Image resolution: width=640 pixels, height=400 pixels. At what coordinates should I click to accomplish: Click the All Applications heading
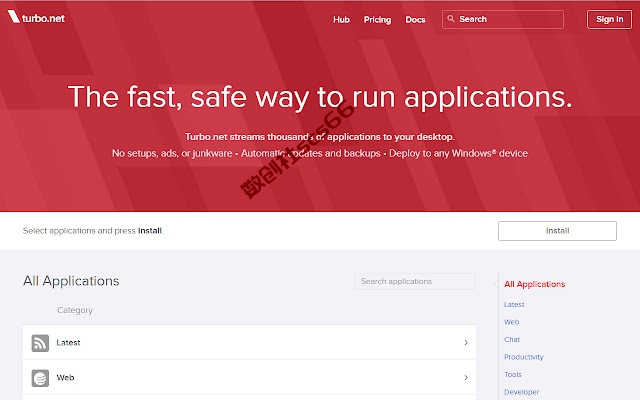coord(71,281)
